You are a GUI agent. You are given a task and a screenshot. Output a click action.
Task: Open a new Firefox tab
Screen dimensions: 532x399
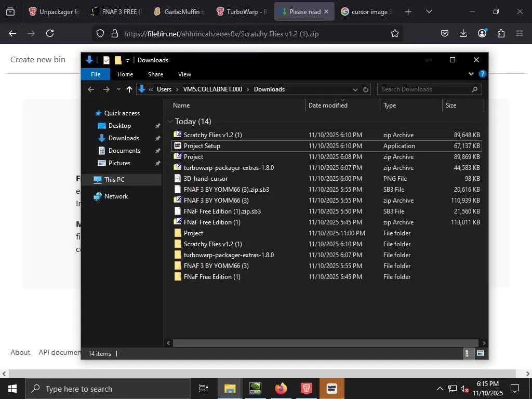(x=408, y=11)
